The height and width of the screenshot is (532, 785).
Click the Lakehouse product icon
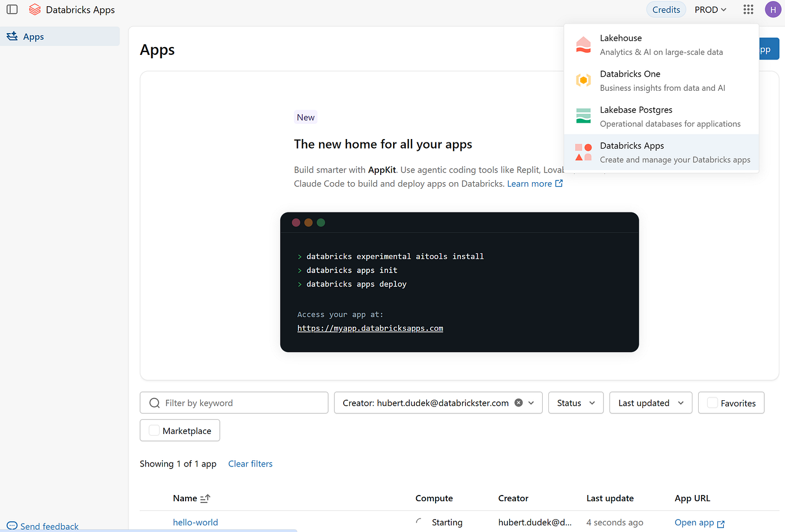point(583,45)
